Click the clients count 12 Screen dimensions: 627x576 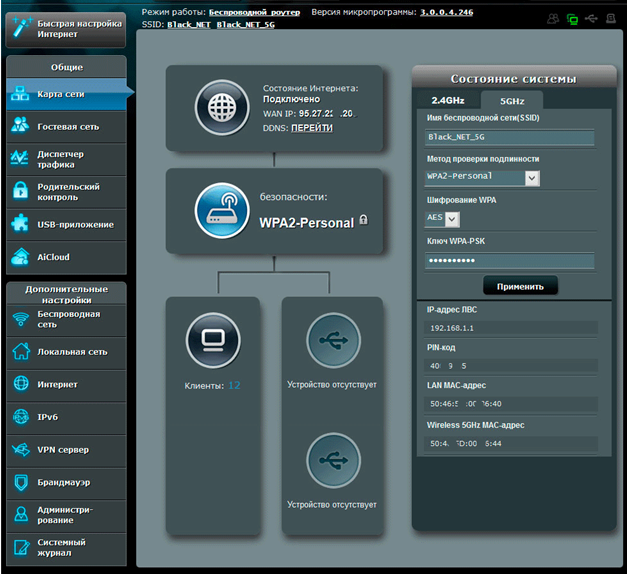[x=234, y=385]
